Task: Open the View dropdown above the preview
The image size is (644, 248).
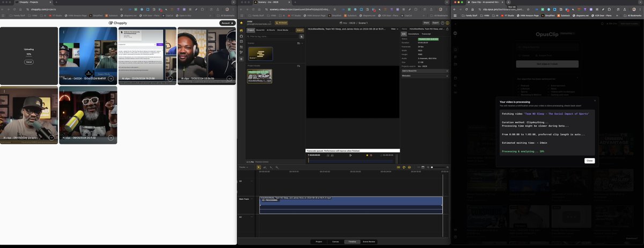Action: (x=394, y=28)
